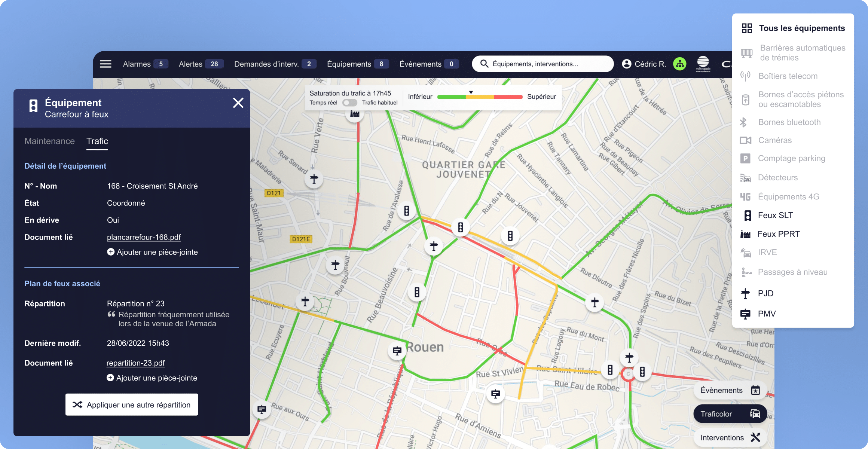Open Équipements list
Viewport: 868px width, 449px height.
(x=358, y=64)
